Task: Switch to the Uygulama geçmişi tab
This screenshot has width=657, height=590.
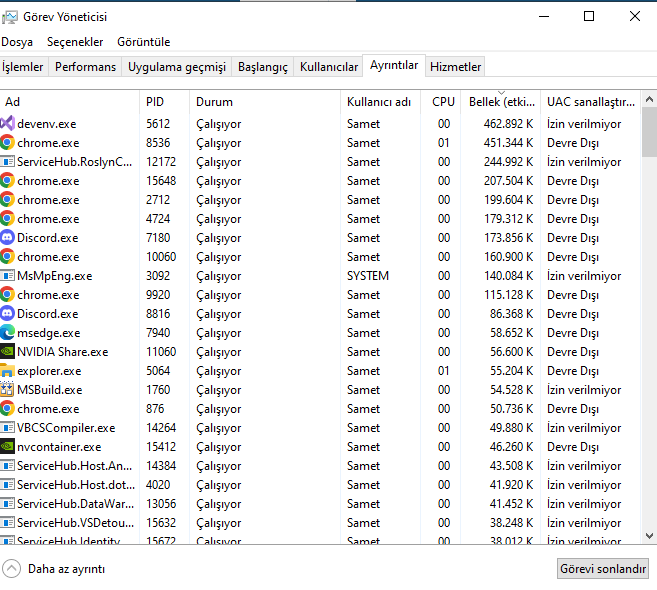Action: pos(176,67)
